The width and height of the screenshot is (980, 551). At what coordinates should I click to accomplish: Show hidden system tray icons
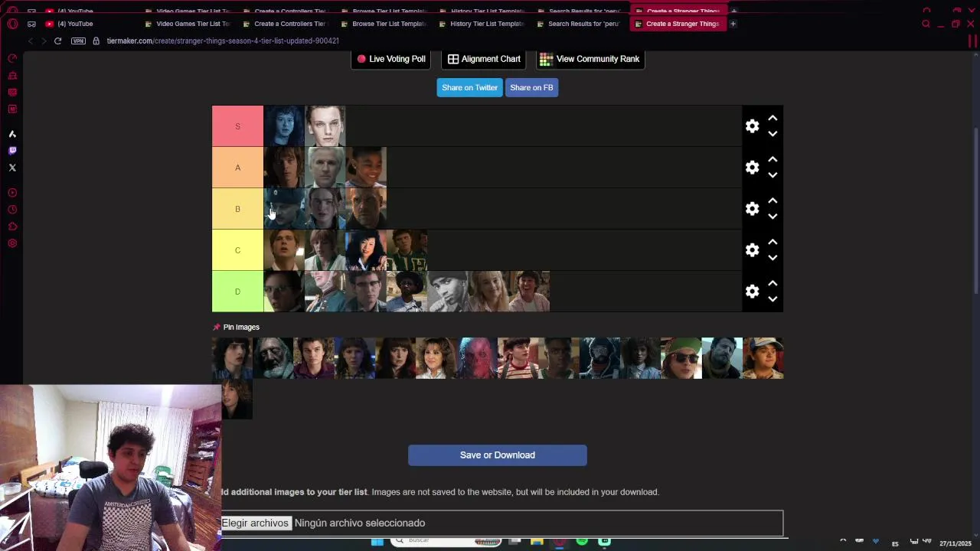click(x=843, y=541)
